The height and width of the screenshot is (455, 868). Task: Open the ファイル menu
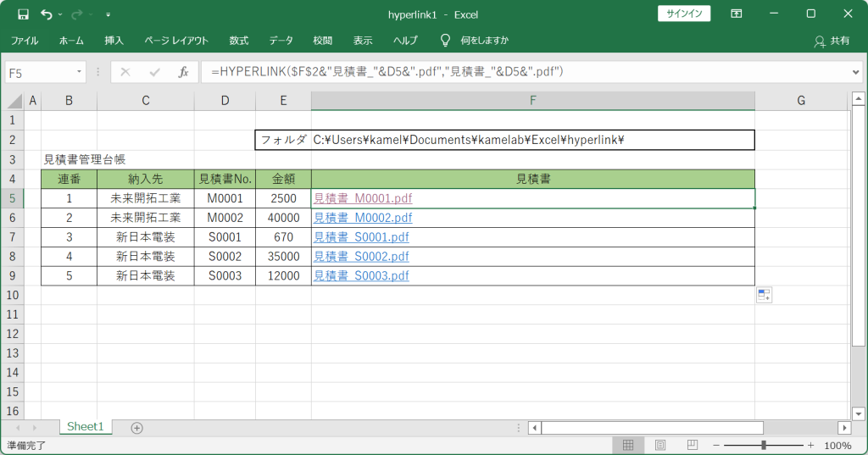(x=25, y=41)
